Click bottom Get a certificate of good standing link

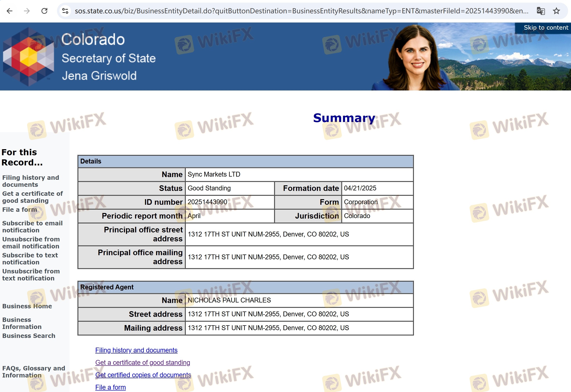tap(143, 362)
